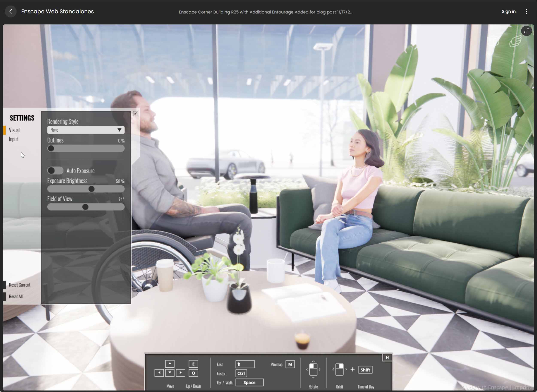This screenshot has width=537, height=392.
Task: Click the H key icon on the help bar
Action: [x=387, y=357]
